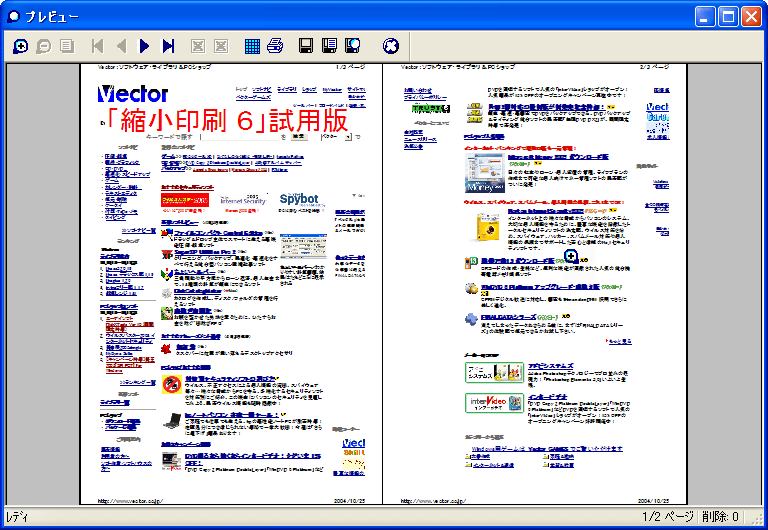Go to previous page using greyed arrow

121,47
